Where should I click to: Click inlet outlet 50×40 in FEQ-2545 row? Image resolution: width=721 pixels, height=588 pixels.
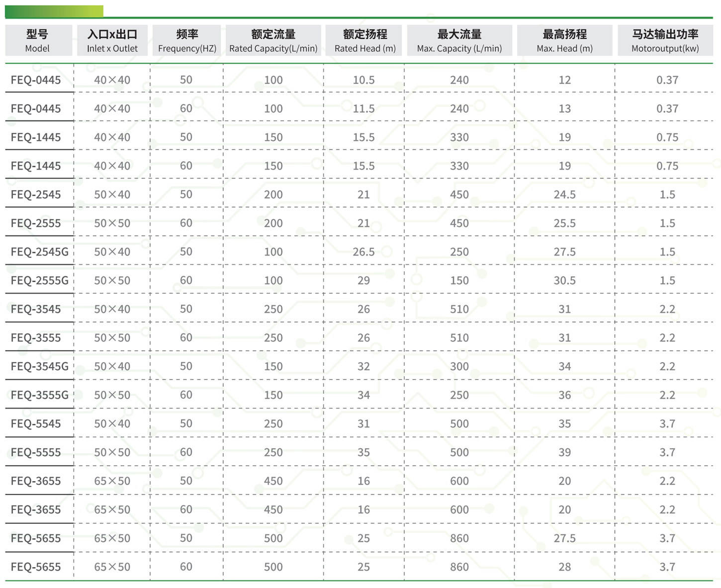pyautogui.click(x=112, y=195)
